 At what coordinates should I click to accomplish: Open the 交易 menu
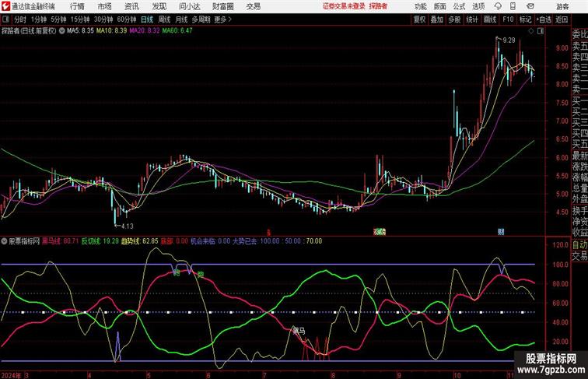(x=253, y=6)
